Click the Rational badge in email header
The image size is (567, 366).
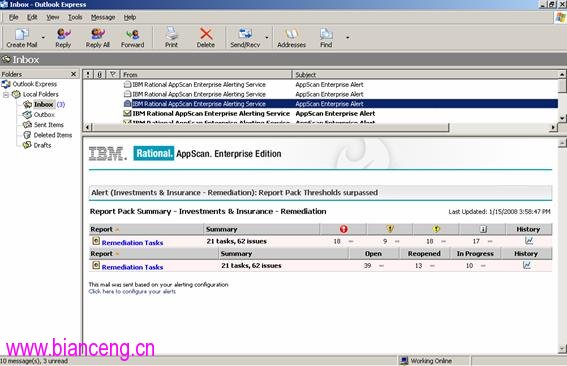point(154,153)
